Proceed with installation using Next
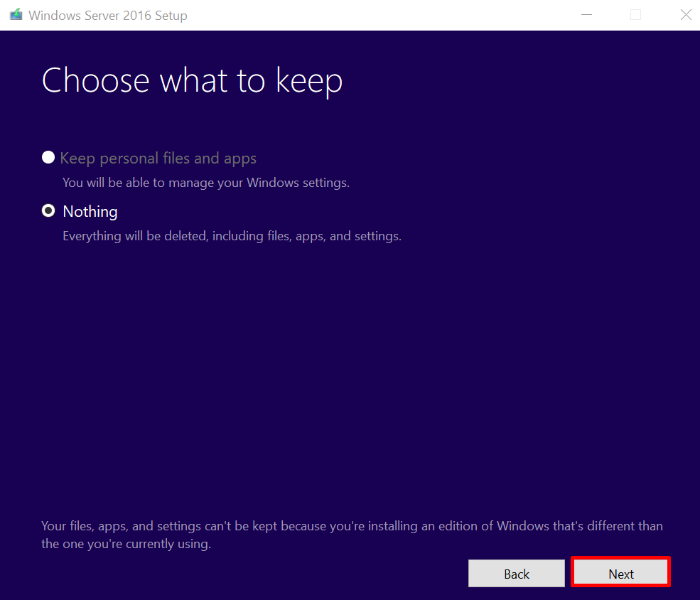This screenshot has height=600, width=700. pyautogui.click(x=620, y=573)
